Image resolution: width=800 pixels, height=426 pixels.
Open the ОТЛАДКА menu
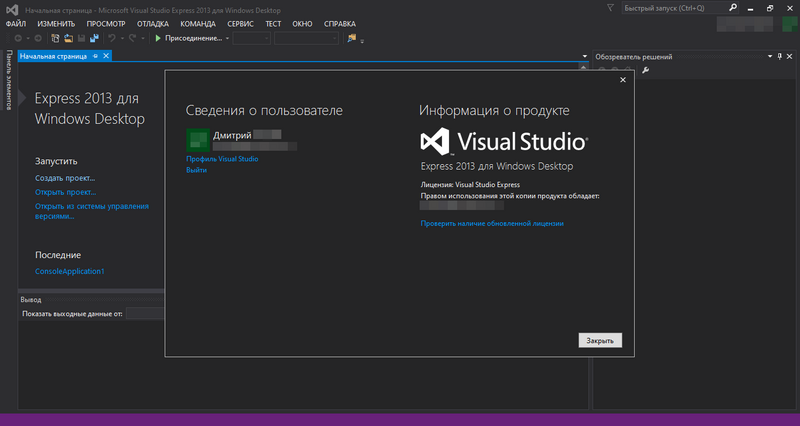tap(153, 24)
